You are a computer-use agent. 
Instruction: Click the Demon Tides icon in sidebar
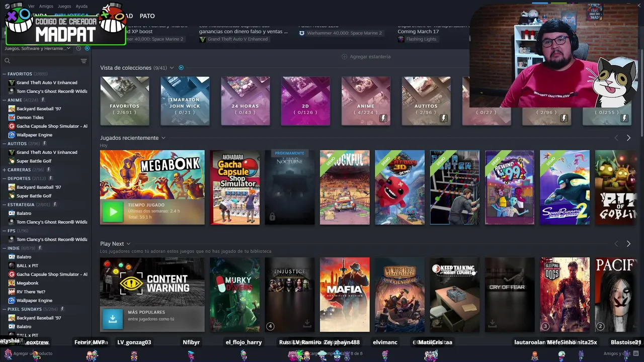click(12, 117)
